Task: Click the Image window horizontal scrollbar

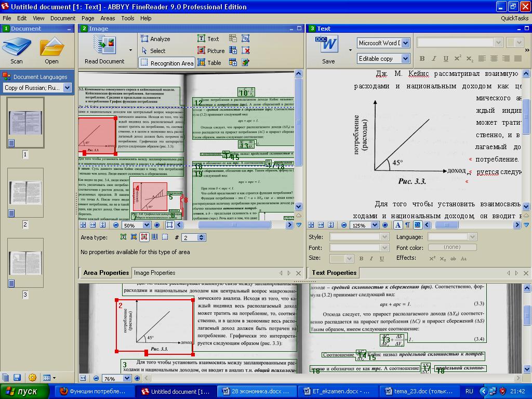Action: click(x=234, y=225)
